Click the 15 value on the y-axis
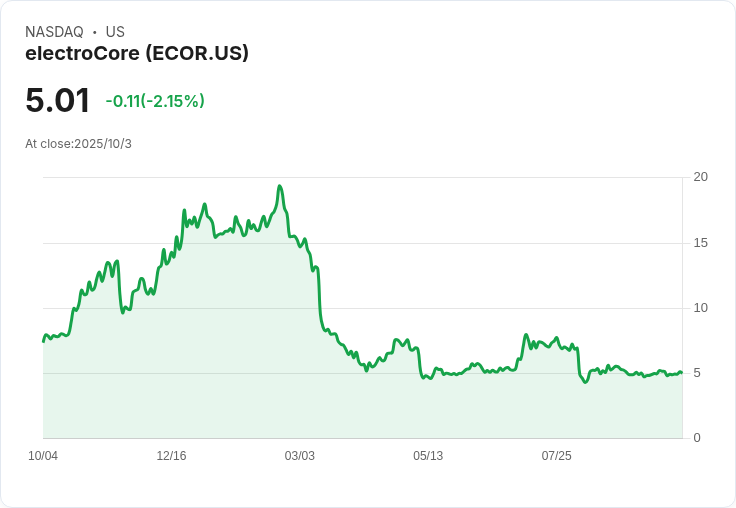736x508 pixels. [700, 243]
